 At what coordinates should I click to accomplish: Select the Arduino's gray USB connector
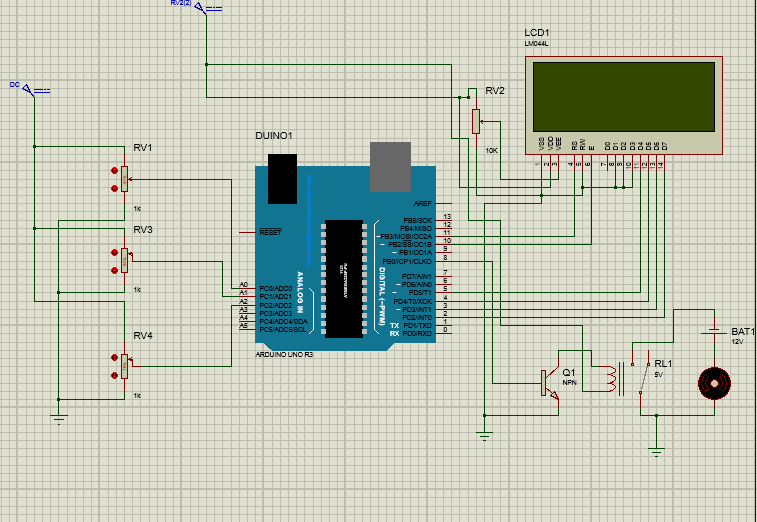[391, 167]
